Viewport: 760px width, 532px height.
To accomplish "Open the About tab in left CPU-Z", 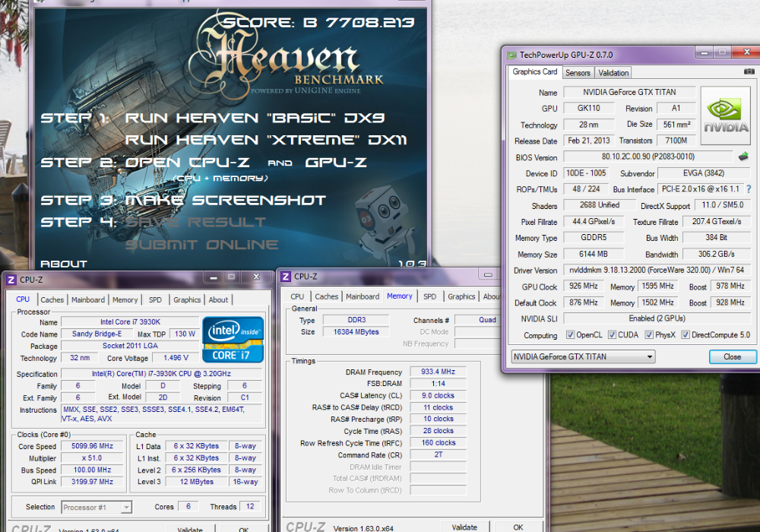I will [x=218, y=300].
